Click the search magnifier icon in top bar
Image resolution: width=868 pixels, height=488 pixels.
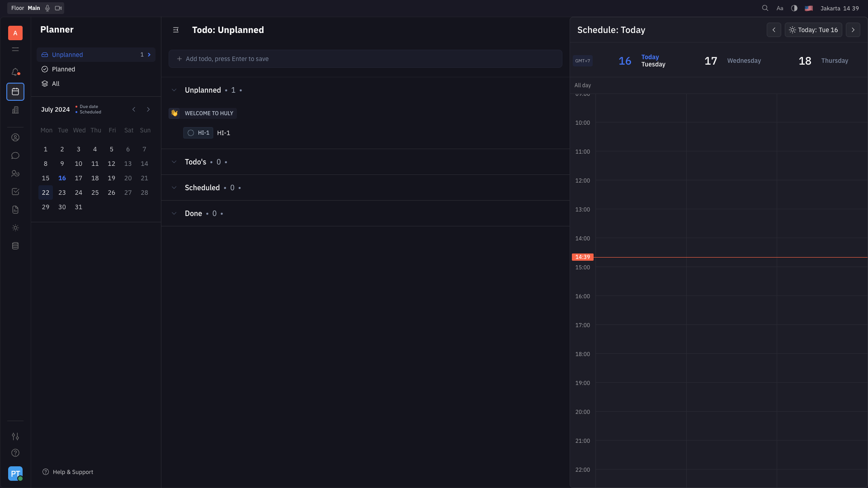coord(765,8)
